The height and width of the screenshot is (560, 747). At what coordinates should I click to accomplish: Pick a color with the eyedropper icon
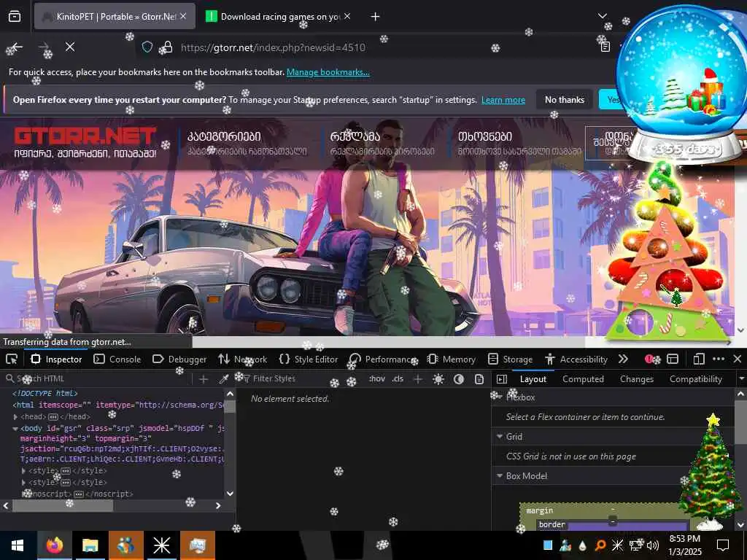(x=223, y=379)
